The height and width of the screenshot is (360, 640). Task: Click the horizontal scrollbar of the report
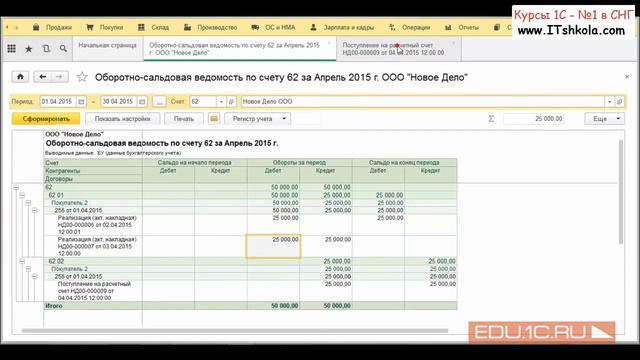[x=235, y=331]
